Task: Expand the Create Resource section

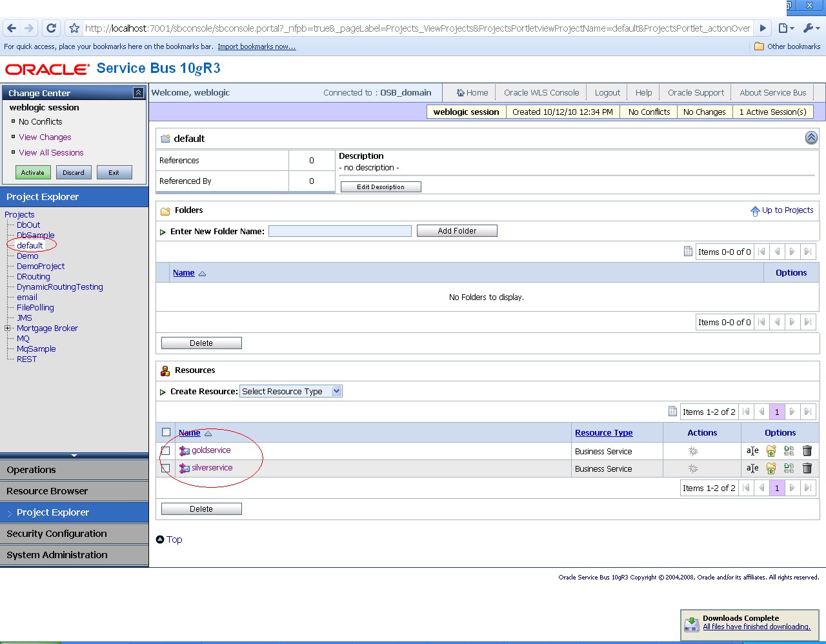Action: tap(163, 392)
